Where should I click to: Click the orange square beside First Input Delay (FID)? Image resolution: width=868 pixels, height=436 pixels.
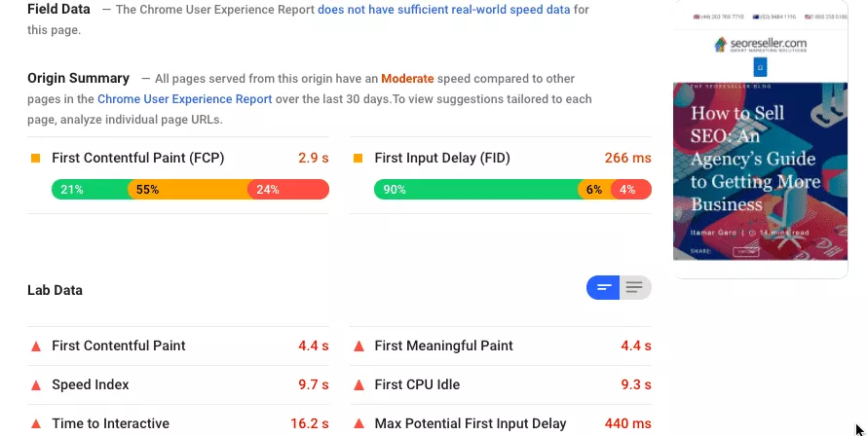point(358,158)
